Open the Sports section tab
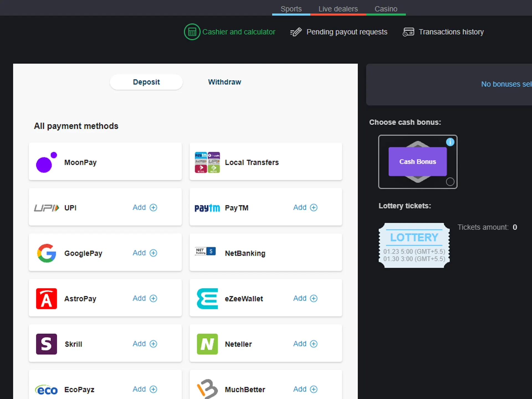Viewport: 532px width, 399px height. (291, 9)
